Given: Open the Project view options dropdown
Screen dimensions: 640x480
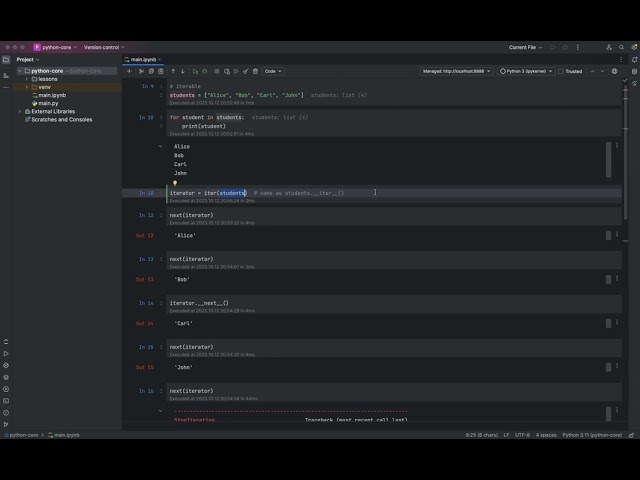Looking at the screenshot, I should (28, 60).
